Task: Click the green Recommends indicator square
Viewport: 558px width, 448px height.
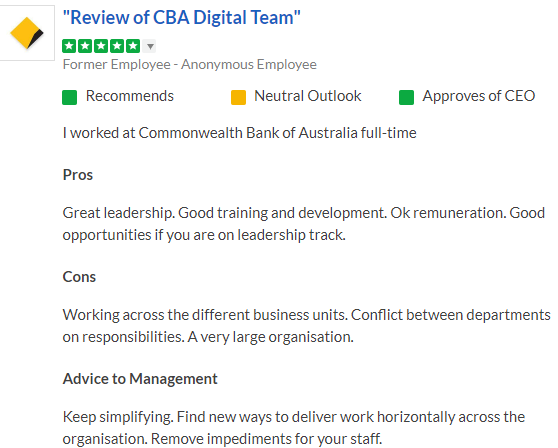Action: pos(69,97)
